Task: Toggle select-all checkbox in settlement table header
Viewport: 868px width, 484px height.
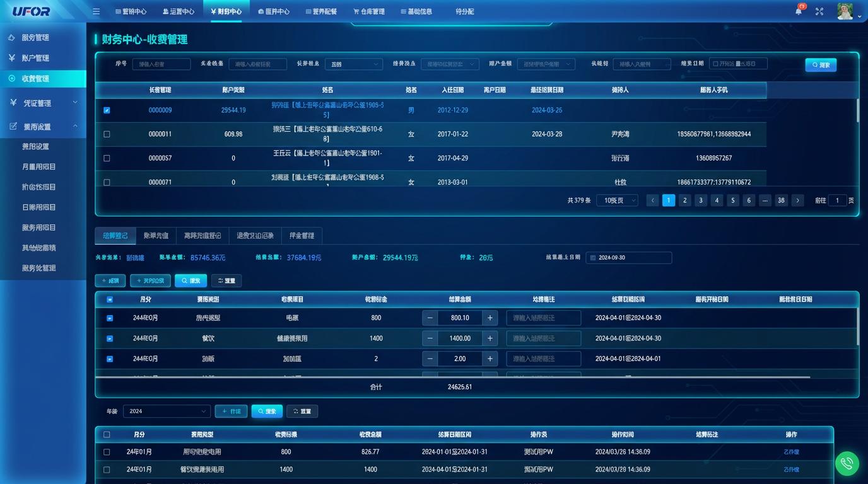Action: pyautogui.click(x=110, y=300)
